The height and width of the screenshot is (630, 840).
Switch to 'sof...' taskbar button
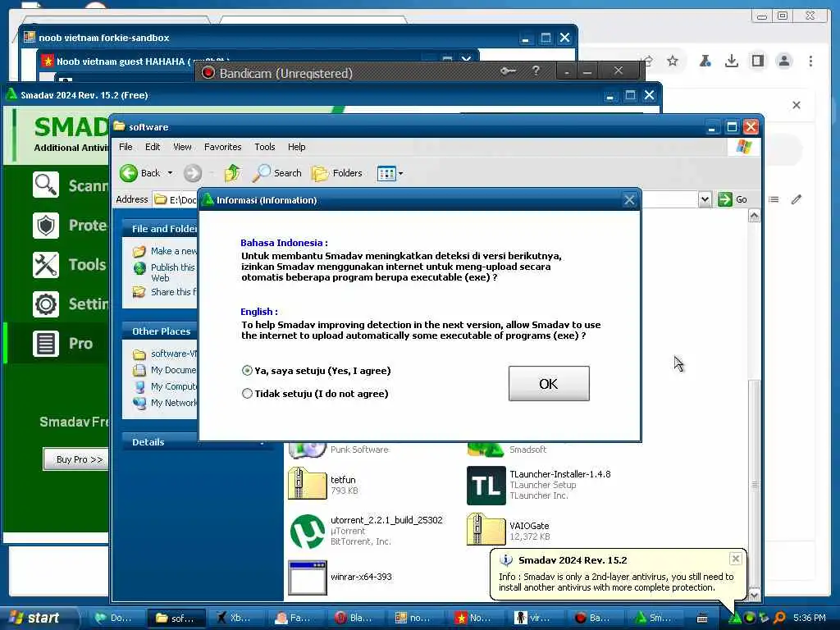176,618
